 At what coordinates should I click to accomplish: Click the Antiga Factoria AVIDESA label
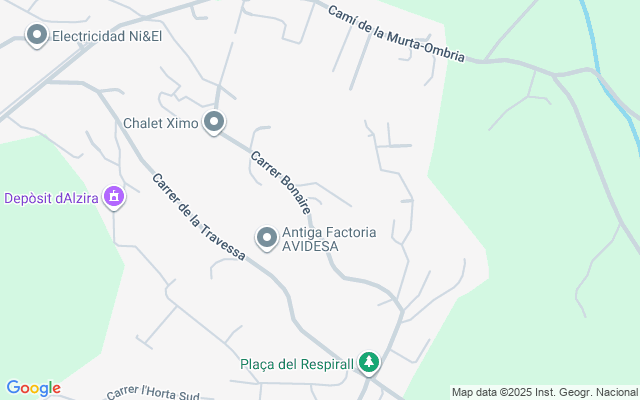pos(329,239)
